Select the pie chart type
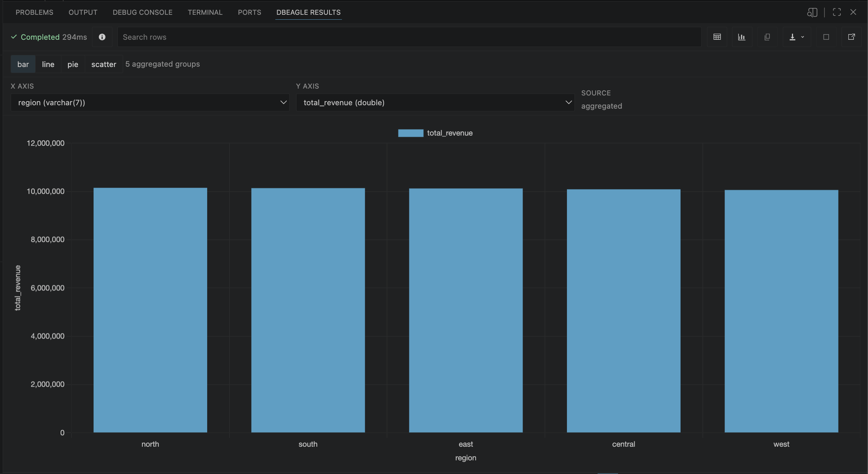The image size is (868, 474). click(x=73, y=64)
